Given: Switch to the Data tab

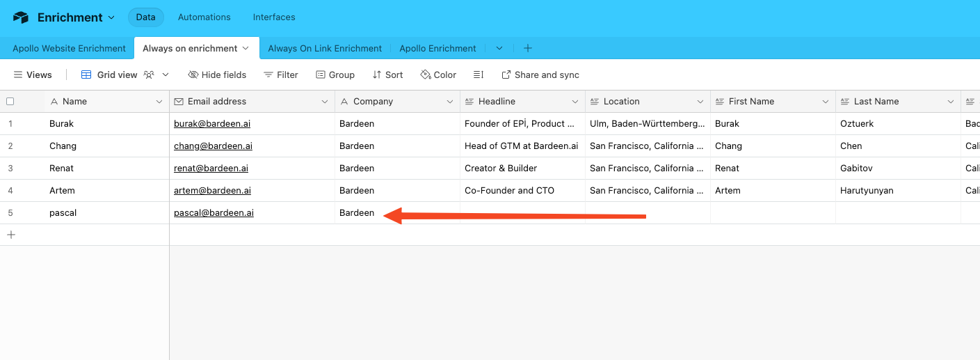Looking at the screenshot, I should pos(145,17).
